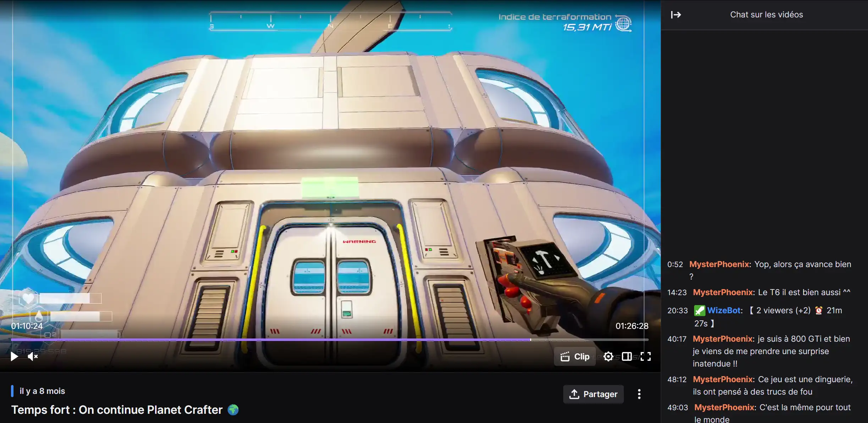The height and width of the screenshot is (423, 868).
Task: Play the video
Action: pyautogui.click(x=14, y=356)
